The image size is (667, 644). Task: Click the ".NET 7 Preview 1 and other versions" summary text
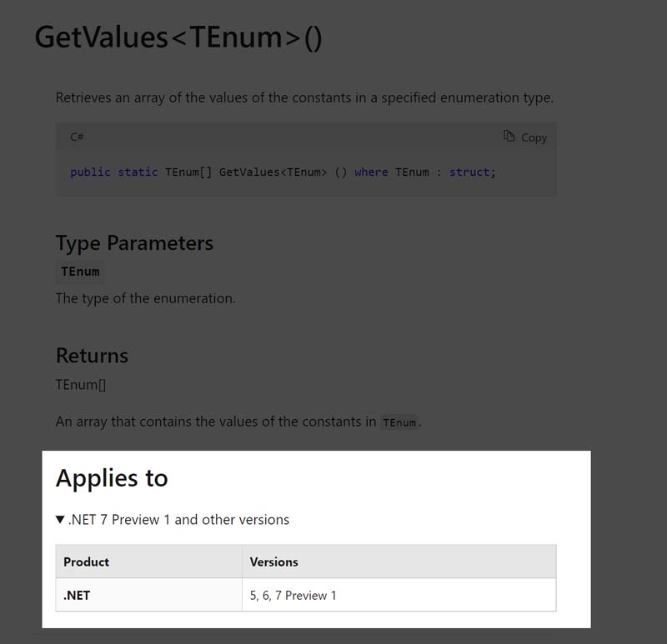point(178,520)
